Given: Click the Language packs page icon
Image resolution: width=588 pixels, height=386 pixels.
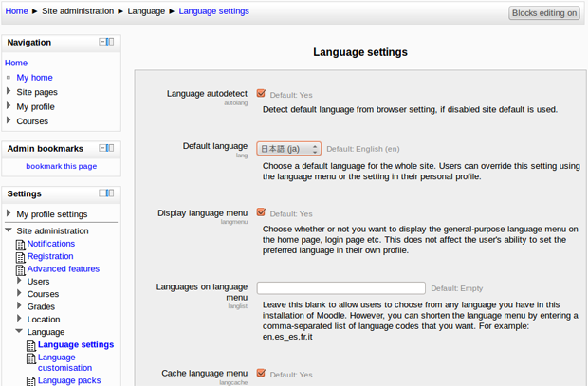Looking at the screenshot, I should (31, 381).
